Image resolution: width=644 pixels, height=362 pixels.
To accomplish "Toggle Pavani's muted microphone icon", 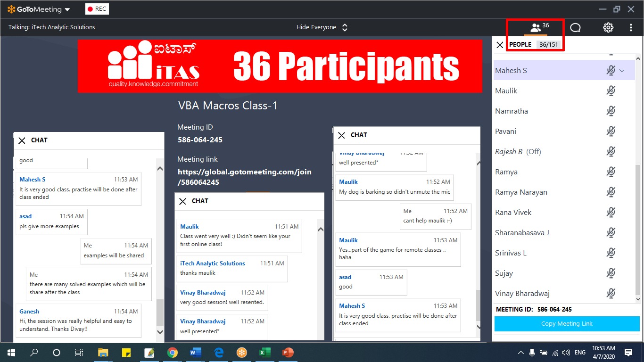I will [611, 132].
